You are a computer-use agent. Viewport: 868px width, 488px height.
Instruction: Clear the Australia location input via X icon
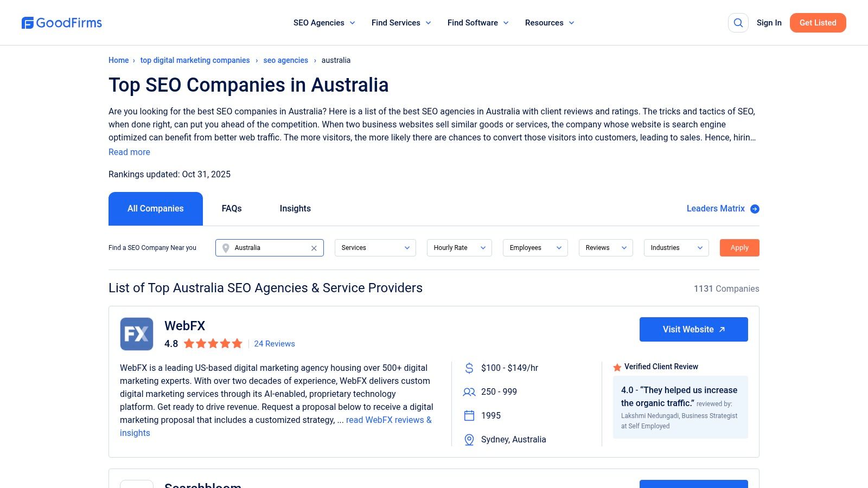pos(314,248)
